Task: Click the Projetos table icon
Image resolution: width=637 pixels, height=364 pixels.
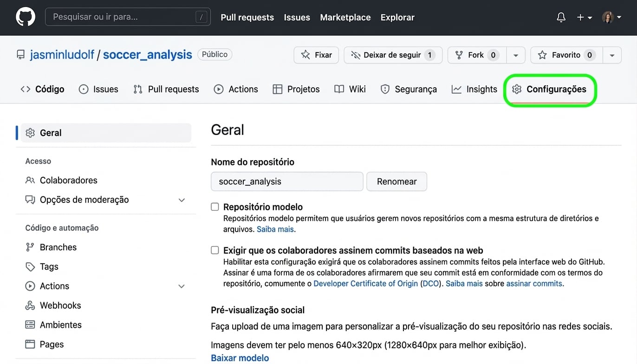Action: click(x=278, y=89)
